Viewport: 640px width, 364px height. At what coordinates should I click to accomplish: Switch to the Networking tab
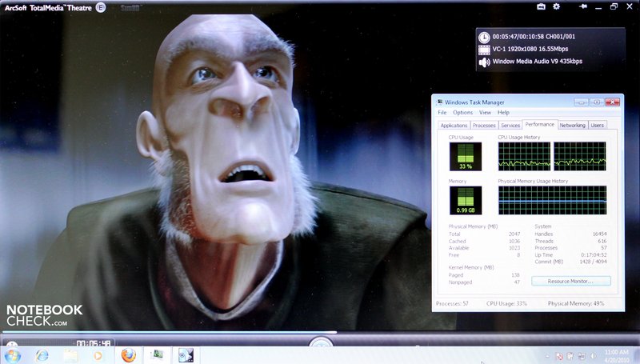572,126
